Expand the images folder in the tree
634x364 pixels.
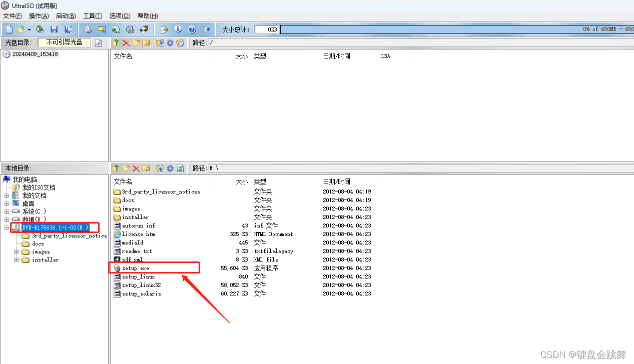tap(17, 251)
